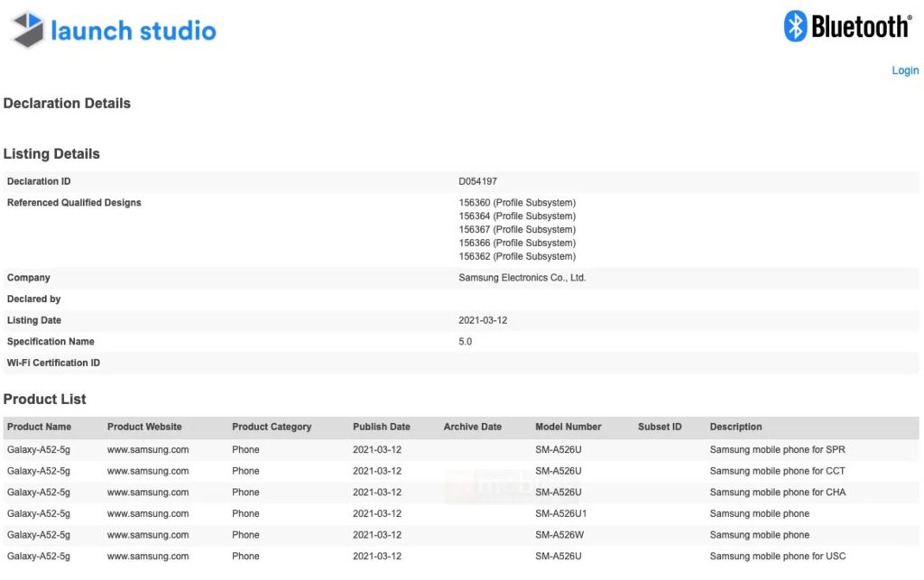The width and height of the screenshot is (924, 580).
Task: Select referenced design 156360 entry
Action: point(517,203)
